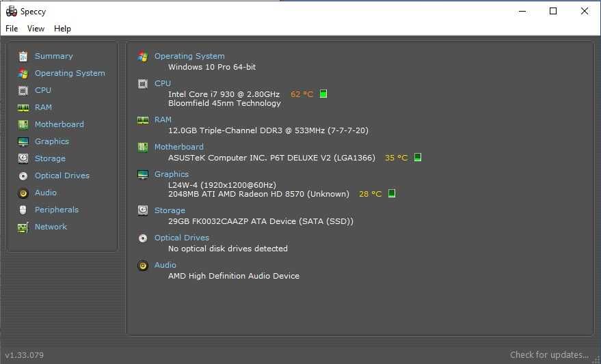The width and height of the screenshot is (601, 364).
Task: Open the File menu
Action: pyautogui.click(x=12, y=29)
